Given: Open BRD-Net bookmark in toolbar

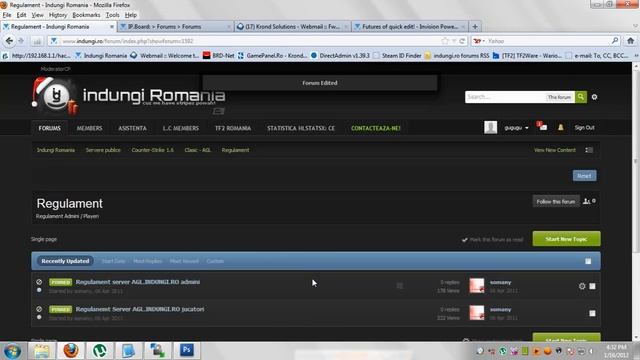Looking at the screenshot, I should point(218,56).
